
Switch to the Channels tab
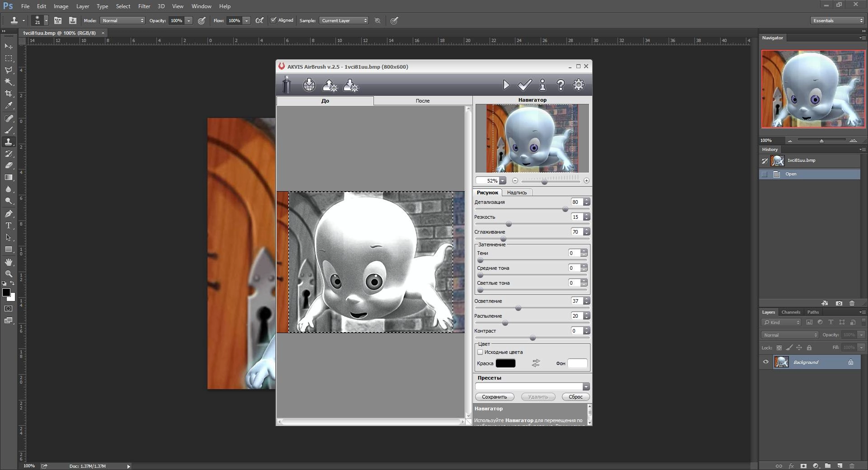[x=791, y=312]
